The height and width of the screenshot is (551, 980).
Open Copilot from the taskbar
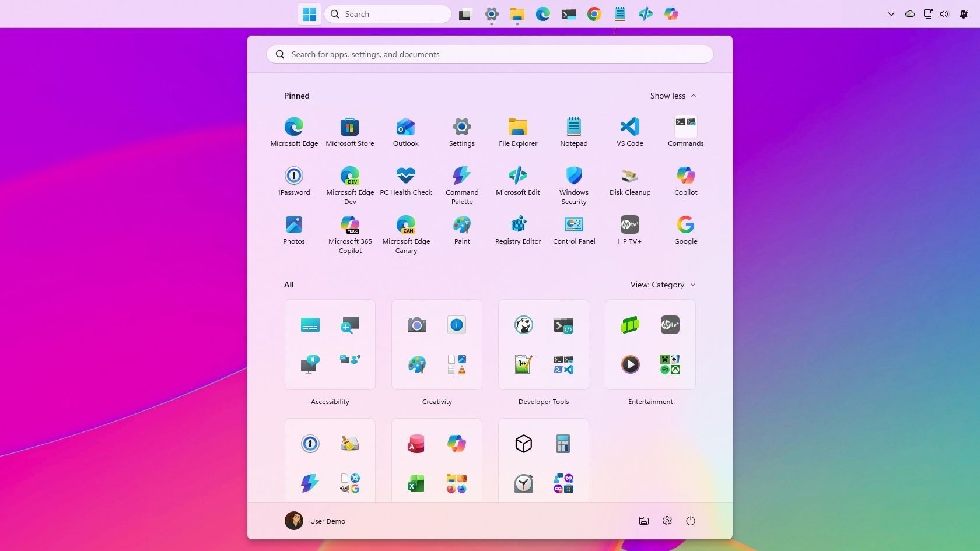[671, 14]
